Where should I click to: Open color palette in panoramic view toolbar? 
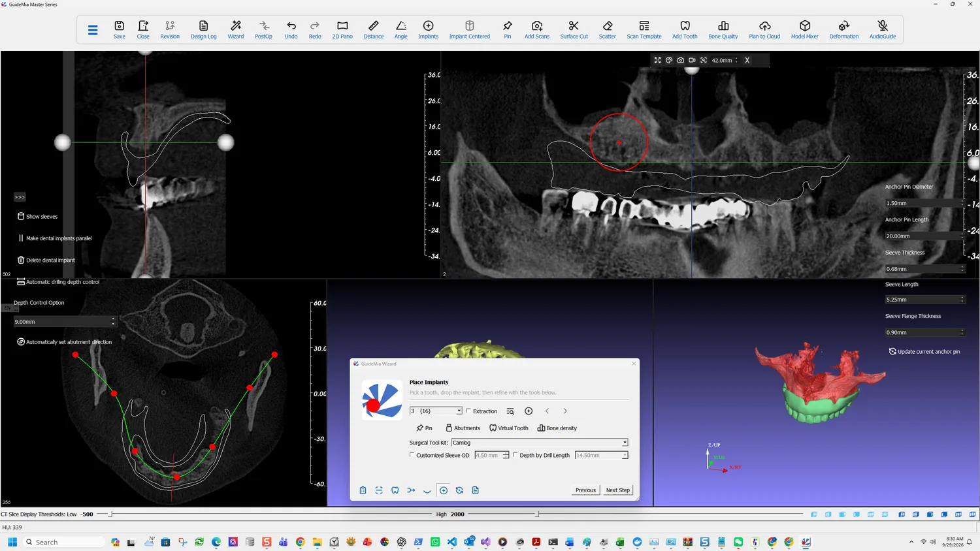[x=669, y=60]
